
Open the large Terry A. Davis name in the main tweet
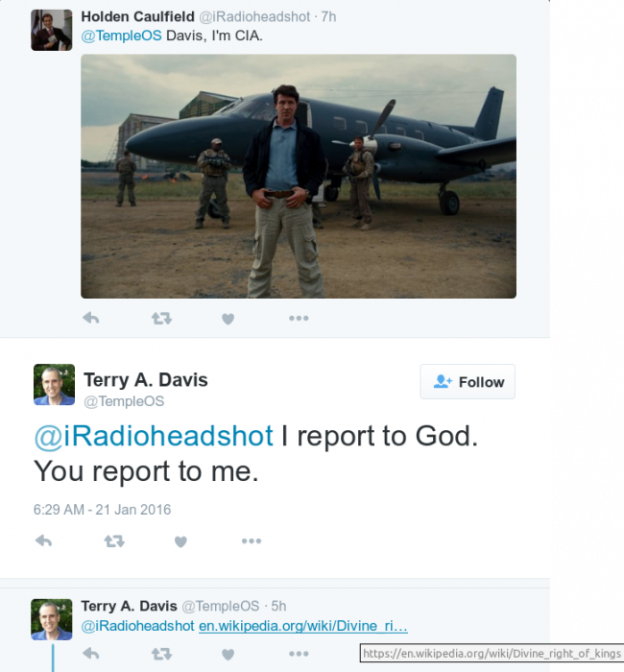pyautogui.click(x=146, y=380)
